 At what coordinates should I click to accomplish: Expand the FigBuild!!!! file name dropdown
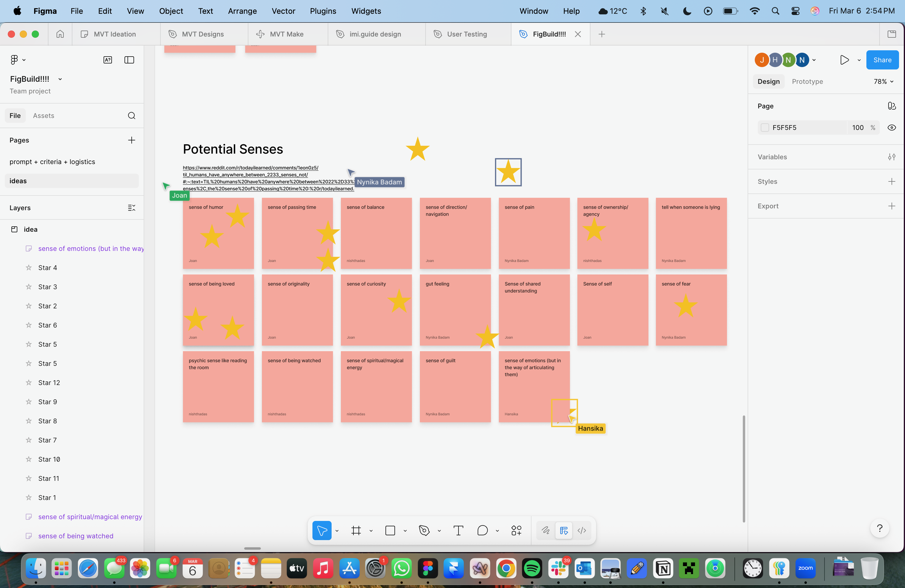point(60,79)
